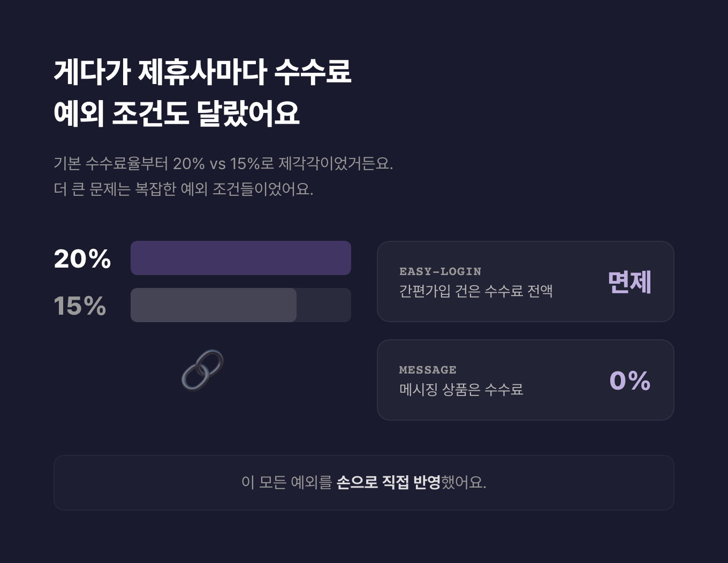Click the purple "0%" value
Screen dimensions: 728x563
pyautogui.click(x=630, y=381)
